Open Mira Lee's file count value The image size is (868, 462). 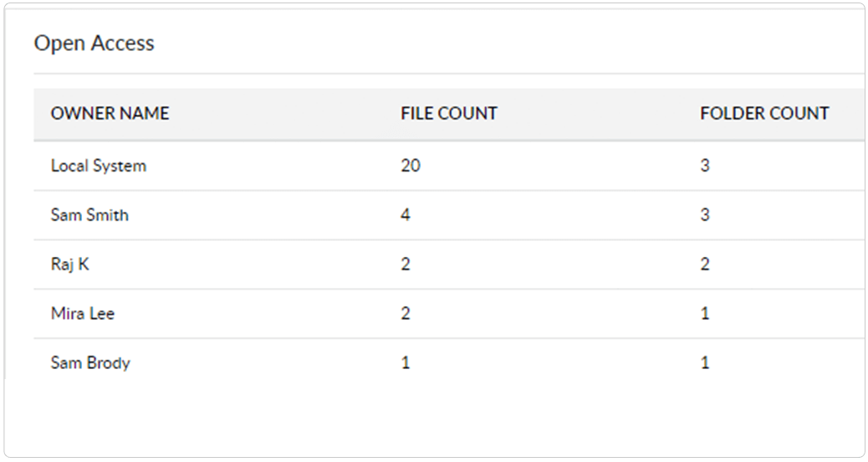pos(406,314)
